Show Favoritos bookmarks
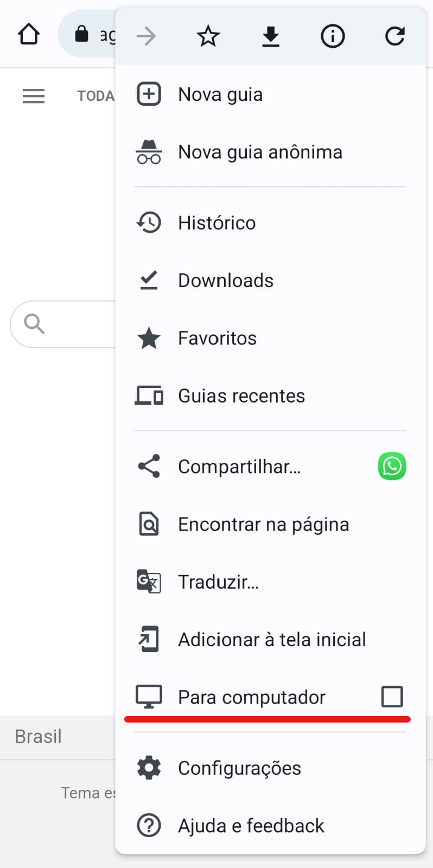The height and width of the screenshot is (868, 433). pos(217,339)
